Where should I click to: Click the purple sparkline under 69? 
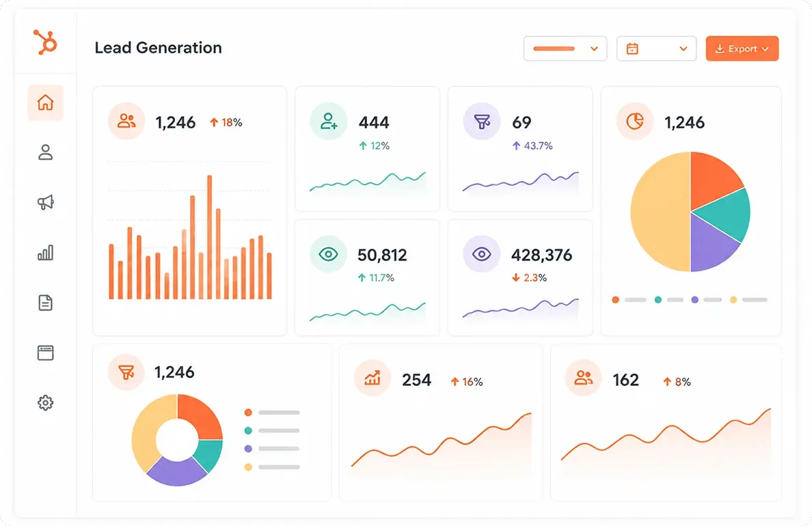[520, 182]
